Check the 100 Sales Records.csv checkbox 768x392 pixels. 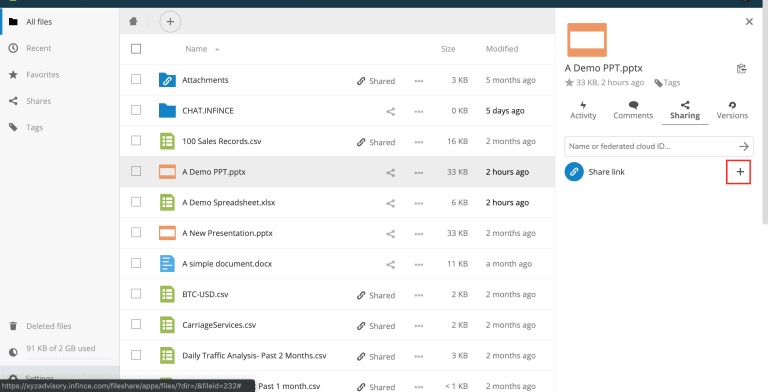(136, 140)
